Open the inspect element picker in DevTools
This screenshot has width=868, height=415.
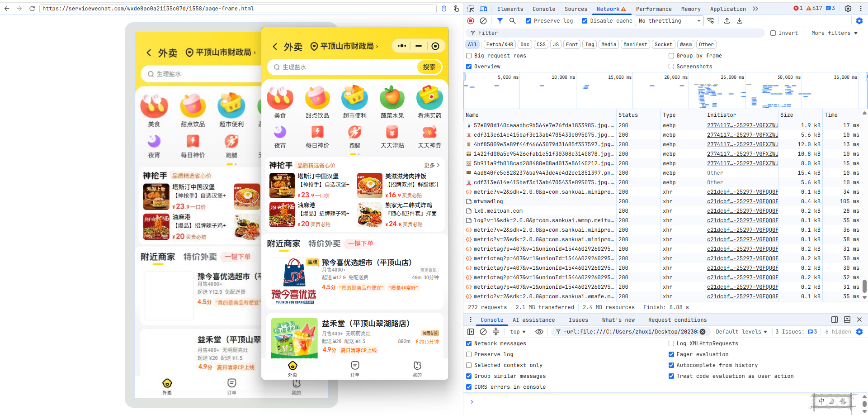[471, 9]
